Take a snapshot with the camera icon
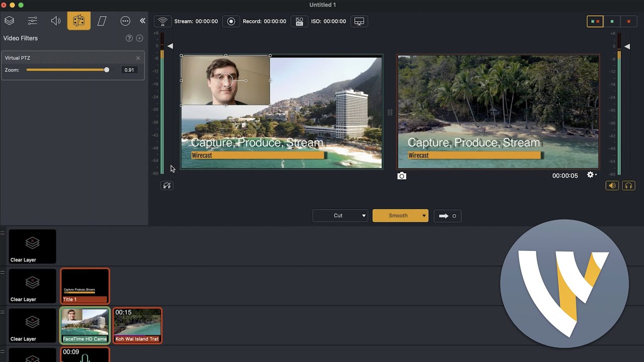This screenshot has width=644, height=362. pyautogui.click(x=401, y=176)
